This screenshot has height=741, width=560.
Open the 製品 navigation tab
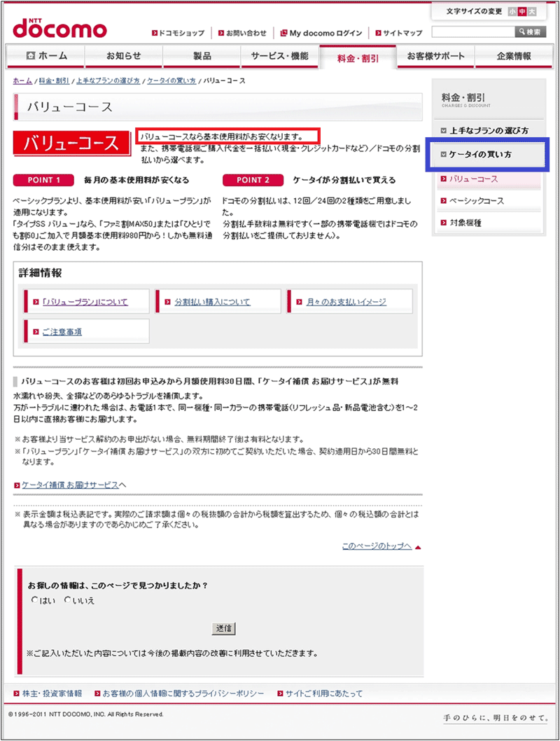tap(202, 56)
